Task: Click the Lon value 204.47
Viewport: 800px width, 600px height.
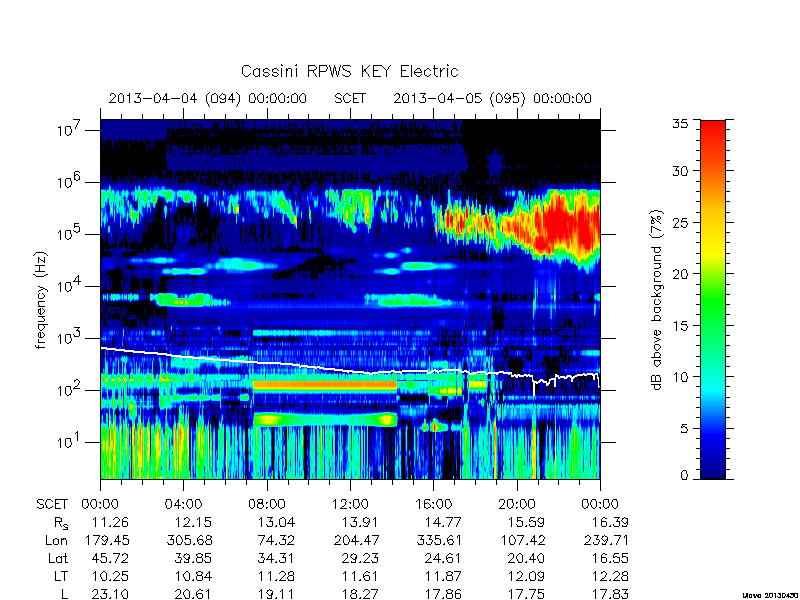Action: (356, 540)
